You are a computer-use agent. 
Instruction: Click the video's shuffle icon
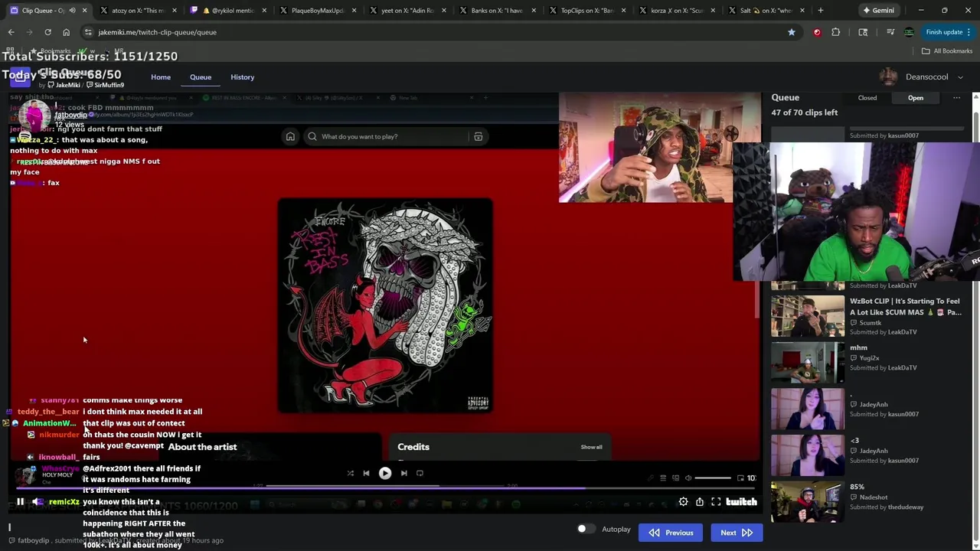coord(350,473)
